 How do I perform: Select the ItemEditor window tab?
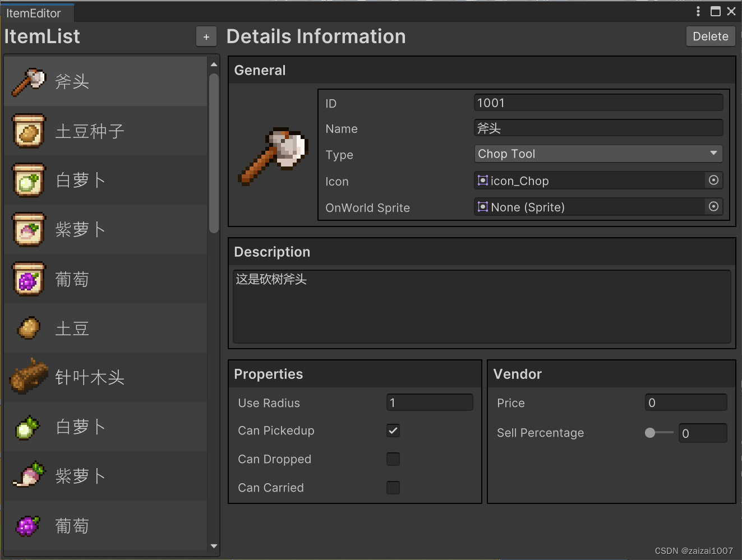[x=34, y=13]
